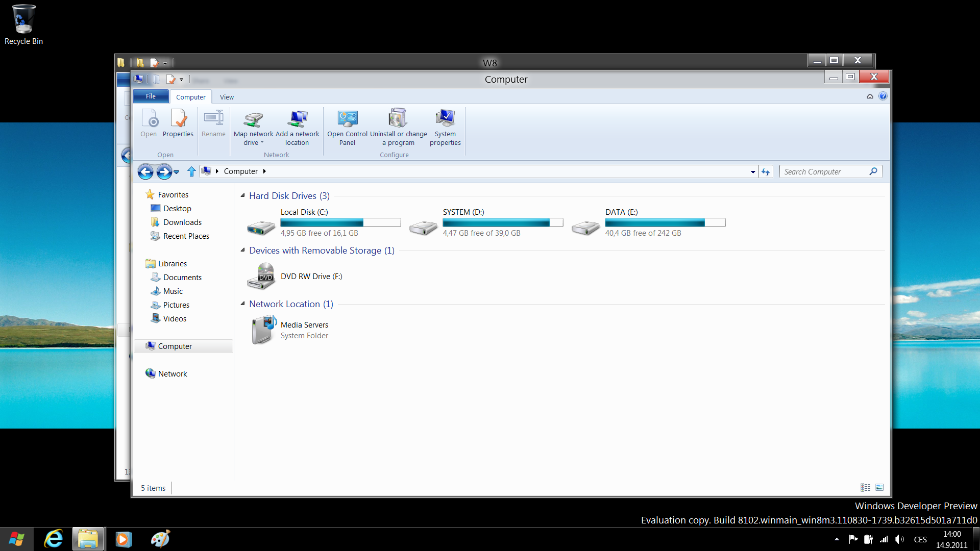Go back with the Back arrow
This screenshot has height=551, width=980.
point(145,172)
